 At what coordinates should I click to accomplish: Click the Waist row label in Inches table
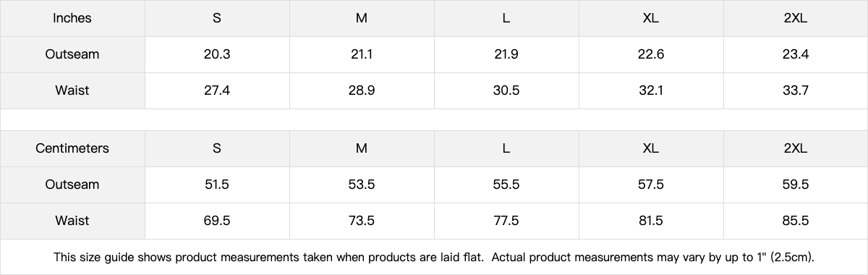[72, 90]
